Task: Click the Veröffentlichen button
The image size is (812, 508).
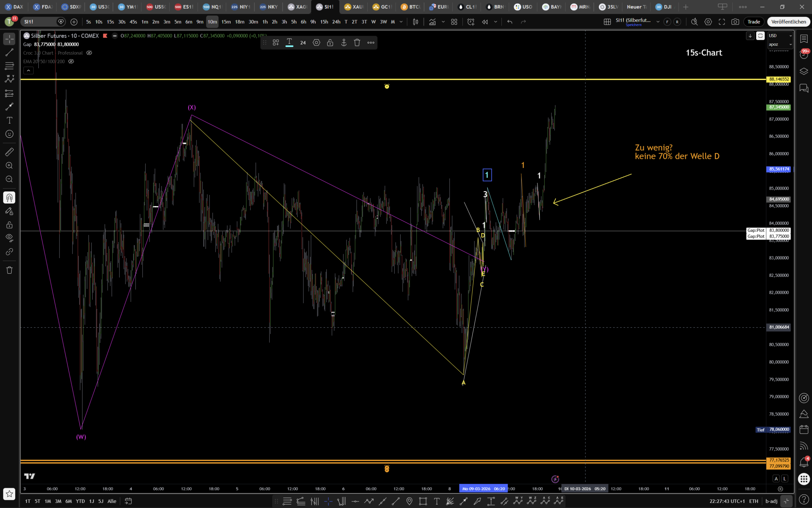Action: click(788, 22)
